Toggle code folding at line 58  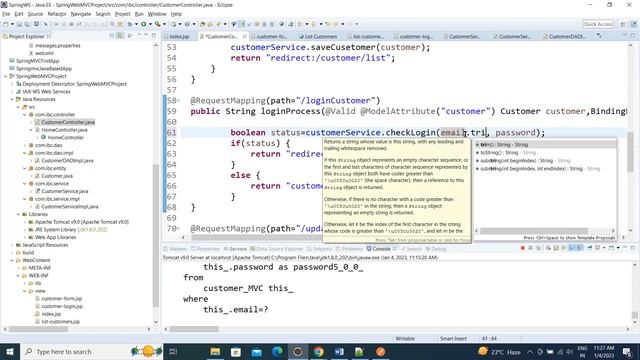[x=178, y=100]
